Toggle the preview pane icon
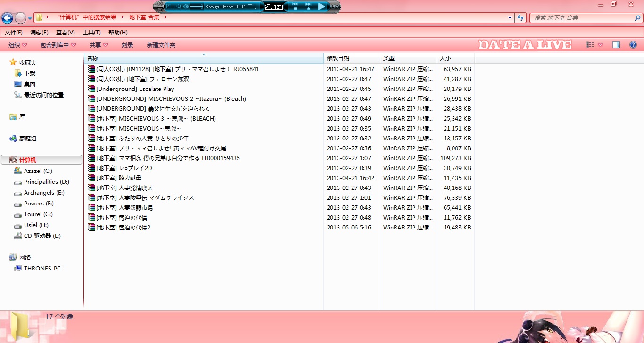Image resolution: width=644 pixels, height=343 pixels. [616, 45]
